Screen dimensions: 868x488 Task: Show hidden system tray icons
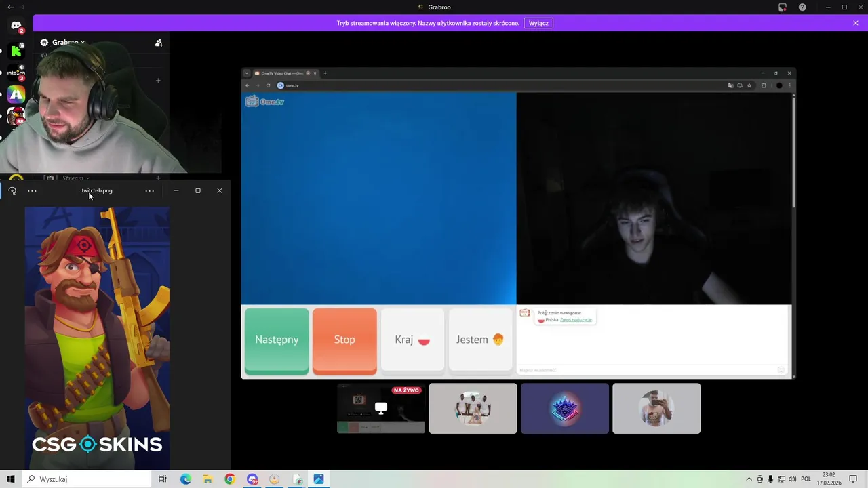tap(749, 479)
